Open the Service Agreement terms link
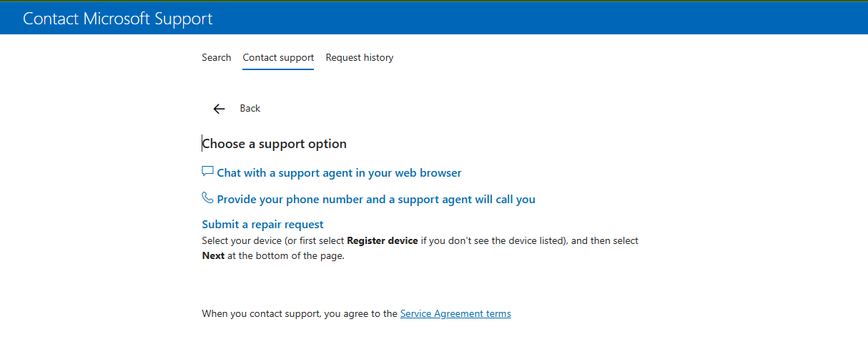The height and width of the screenshot is (362, 868). (455, 313)
